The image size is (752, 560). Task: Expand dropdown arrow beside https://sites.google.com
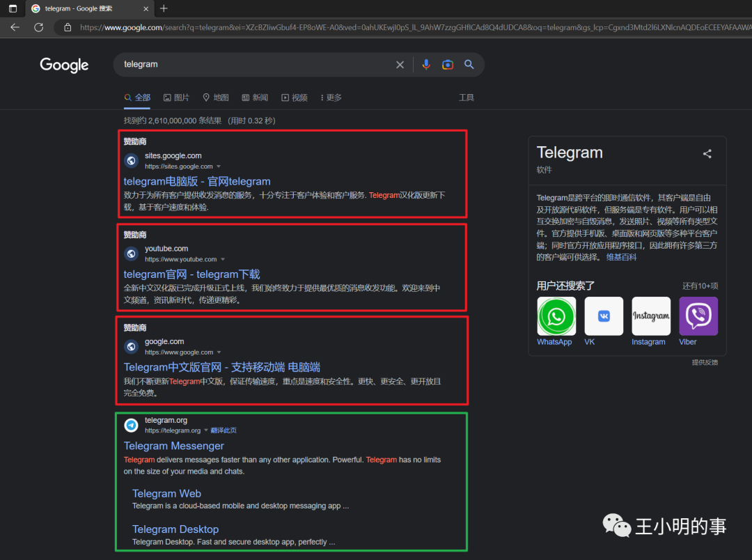[x=219, y=166]
